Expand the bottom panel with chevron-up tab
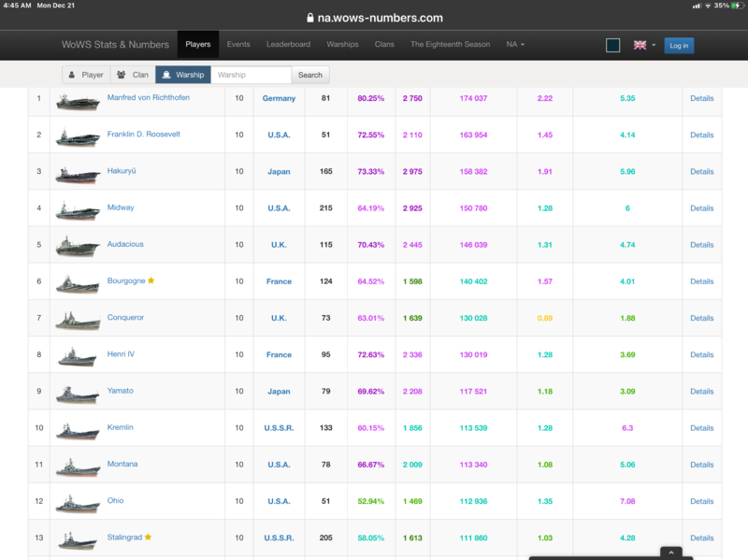 point(669,553)
